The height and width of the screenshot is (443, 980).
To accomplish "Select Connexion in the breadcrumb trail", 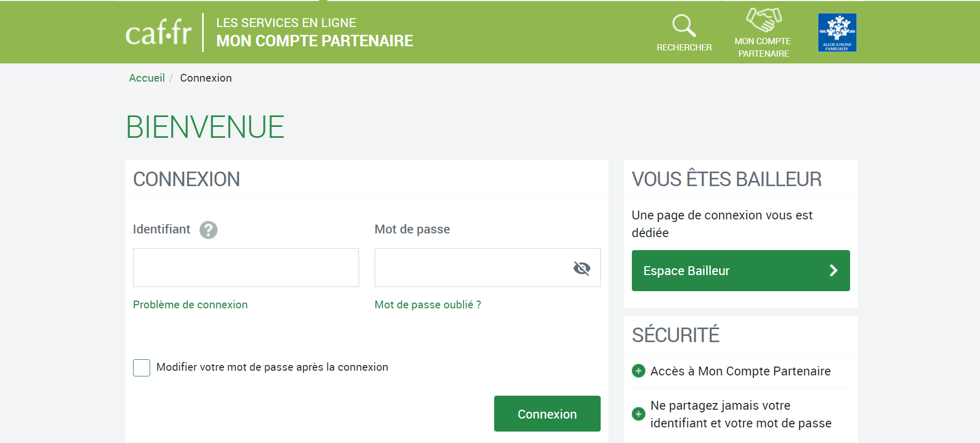I will (x=206, y=77).
